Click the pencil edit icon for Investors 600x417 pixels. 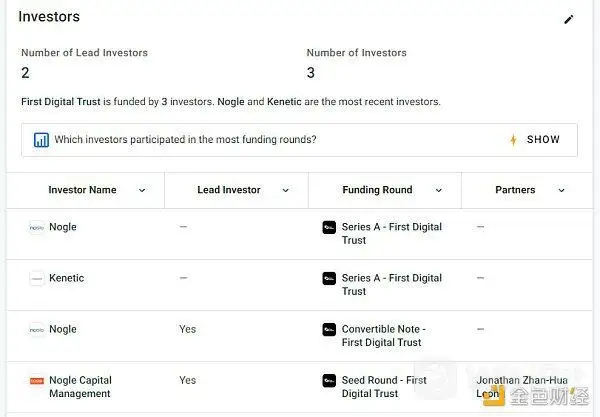click(x=569, y=19)
